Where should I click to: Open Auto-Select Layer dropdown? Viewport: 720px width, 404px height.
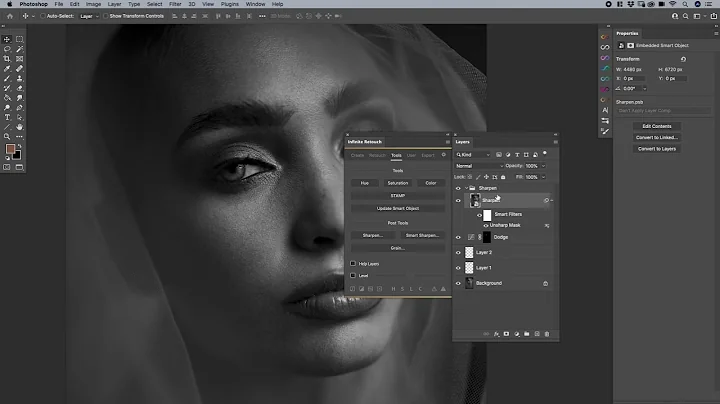tap(90, 16)
